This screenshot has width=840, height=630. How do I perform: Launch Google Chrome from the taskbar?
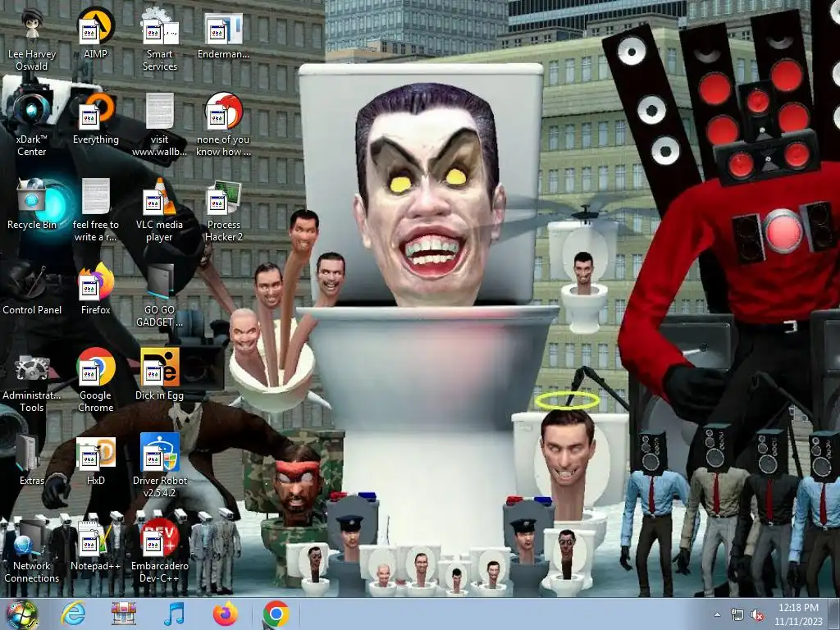point(276,614)
